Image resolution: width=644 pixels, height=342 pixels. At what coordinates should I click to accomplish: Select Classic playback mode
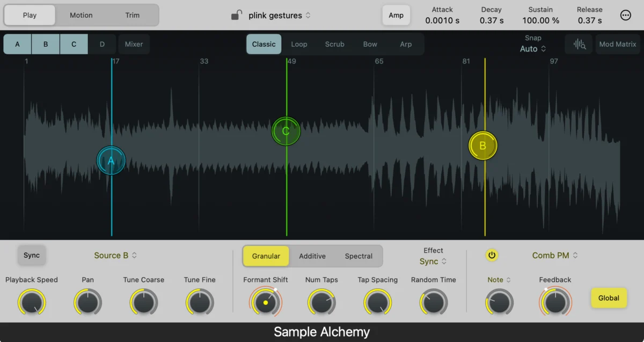(264, 44)
